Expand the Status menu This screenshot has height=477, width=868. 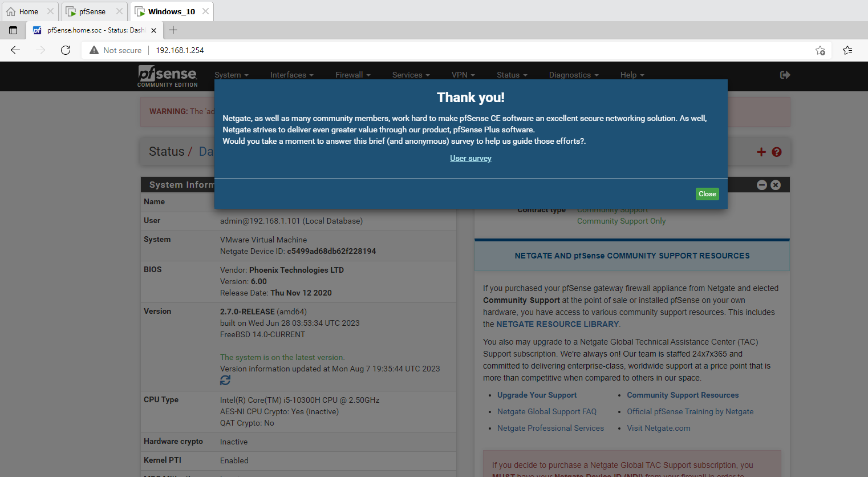coord(512,75)
